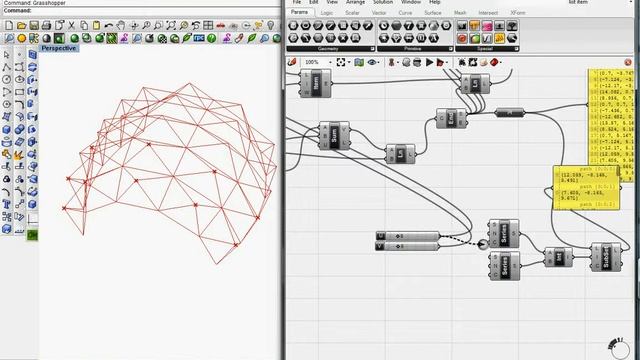Open Rhino help green question icon
The width and height of the screenshot is (640, 360).
211,38
